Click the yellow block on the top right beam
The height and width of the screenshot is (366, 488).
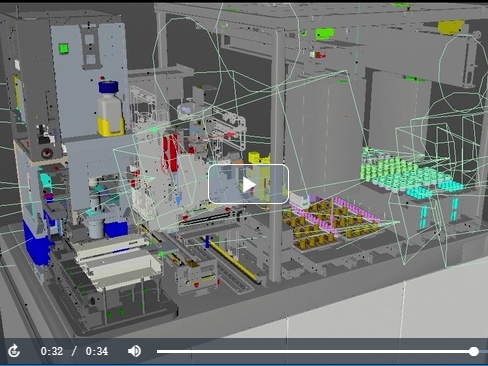tap(451, 27)
